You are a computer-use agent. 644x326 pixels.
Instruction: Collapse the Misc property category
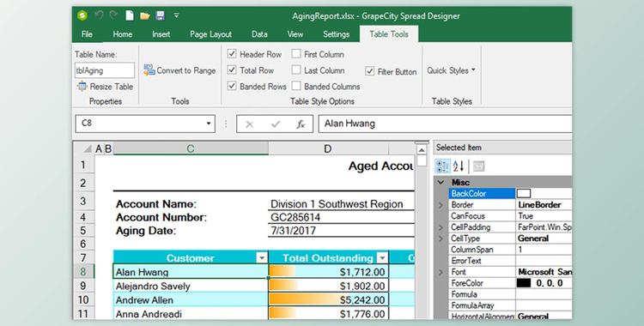(440, 182)
